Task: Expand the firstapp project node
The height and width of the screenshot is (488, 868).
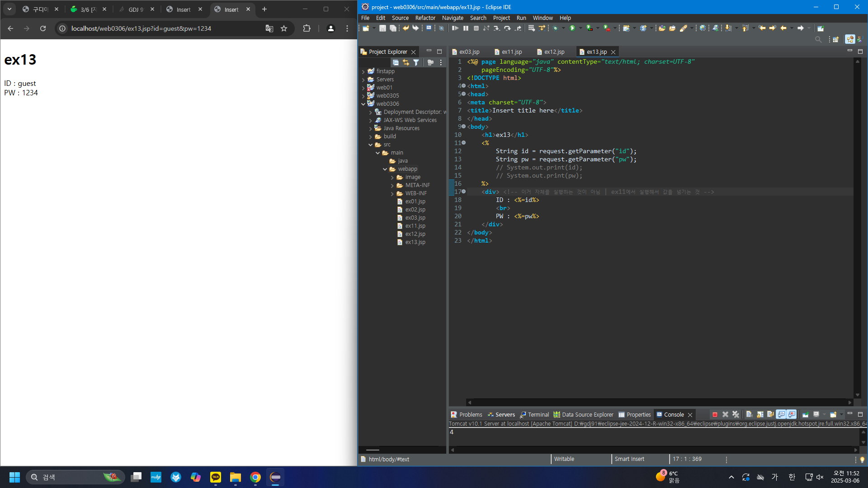Action: click(363, 71)
